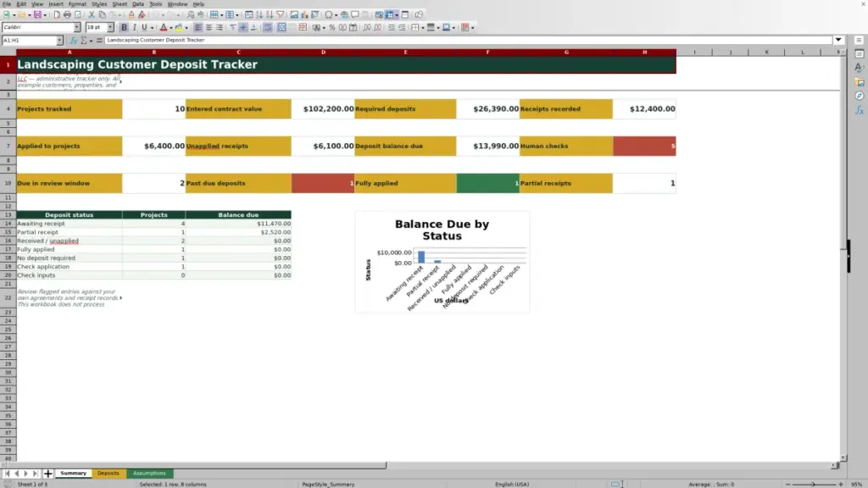Click PageStyle_Summary in the status bar

tap(328, 485)
